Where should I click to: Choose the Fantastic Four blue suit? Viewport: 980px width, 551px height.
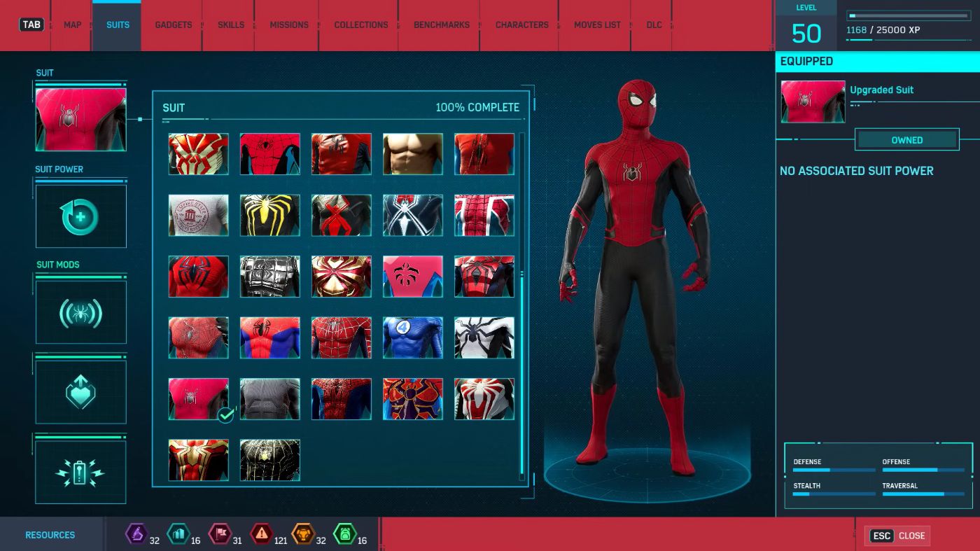[412, 337]
